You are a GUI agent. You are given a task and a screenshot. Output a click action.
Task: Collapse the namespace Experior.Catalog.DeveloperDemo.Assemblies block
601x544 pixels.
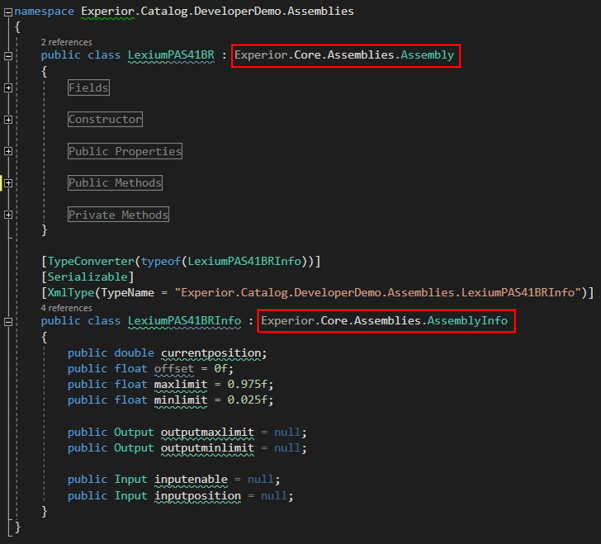pyautogui.click(x=8, y=12)
